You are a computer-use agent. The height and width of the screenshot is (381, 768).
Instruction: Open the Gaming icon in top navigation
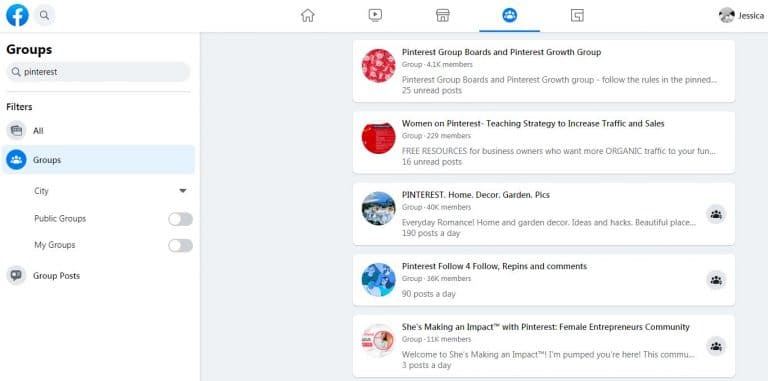[x=577, y=16]
